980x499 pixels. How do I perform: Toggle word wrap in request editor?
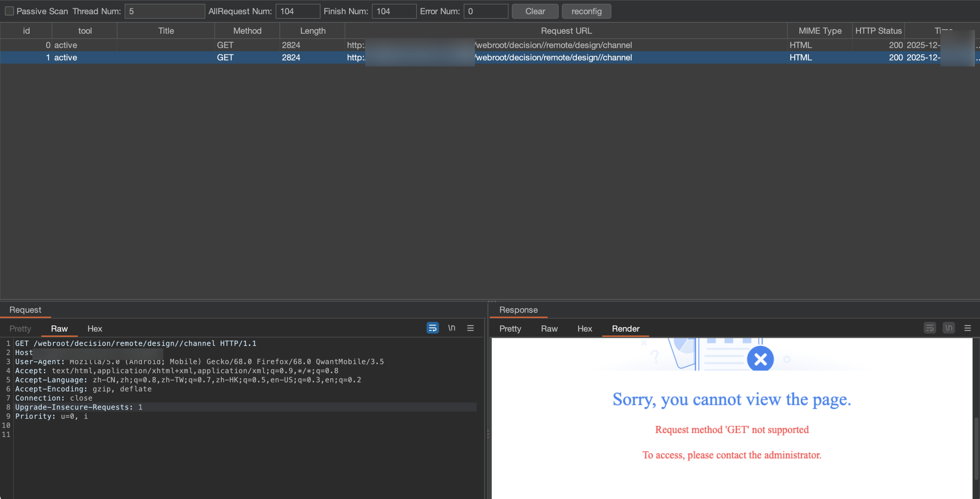pyautogui.click(x=433, y=327)
